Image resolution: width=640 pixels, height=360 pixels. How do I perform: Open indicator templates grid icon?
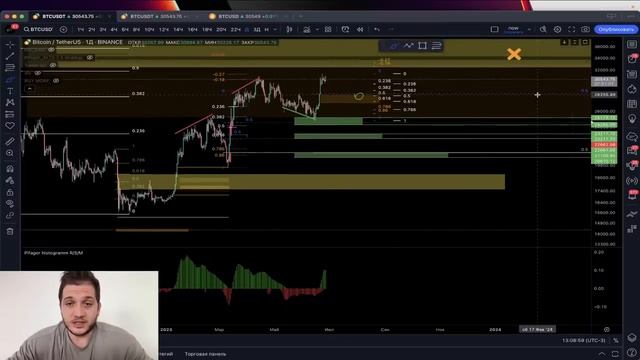click(328, 29)
